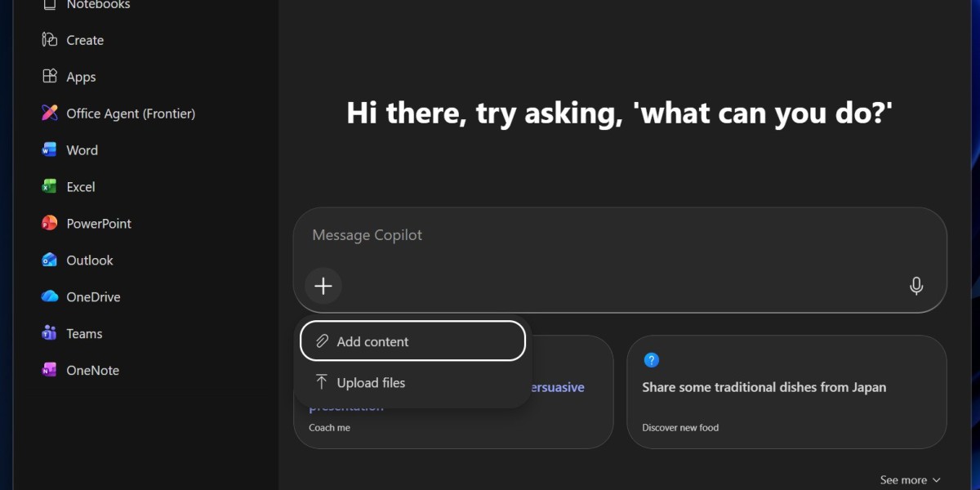Open PowerPoint in the sidebar
The image size is (980, 490).
pos(50,224)
